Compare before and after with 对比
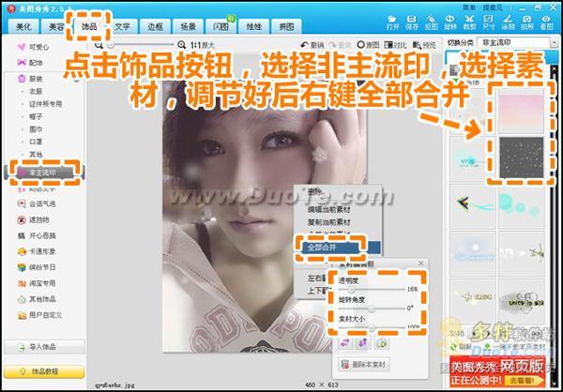Image resolution: width=563 pixels, height=392 pixels. coord(396,45)
